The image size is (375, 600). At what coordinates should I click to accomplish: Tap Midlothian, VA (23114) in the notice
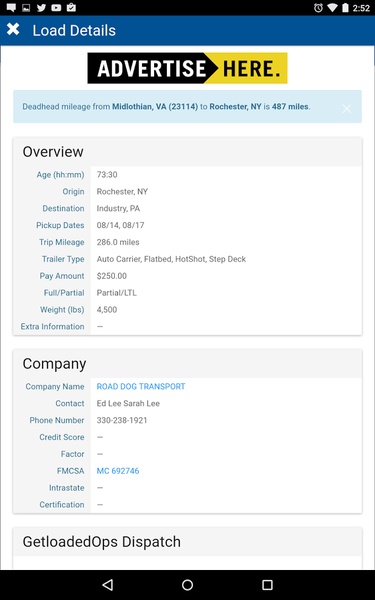click(155, 107)
